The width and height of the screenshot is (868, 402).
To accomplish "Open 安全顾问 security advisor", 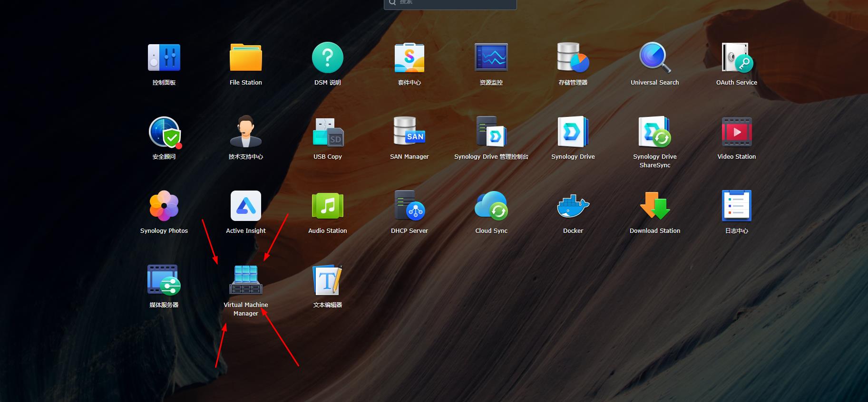I will (x=164, y=132).
